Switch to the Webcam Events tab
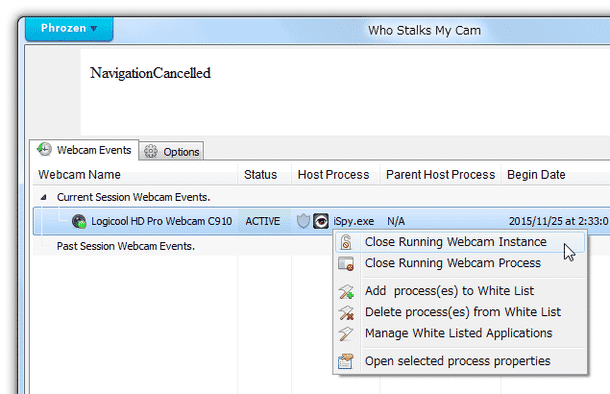The image size is (610, 394). click(84, 150)
